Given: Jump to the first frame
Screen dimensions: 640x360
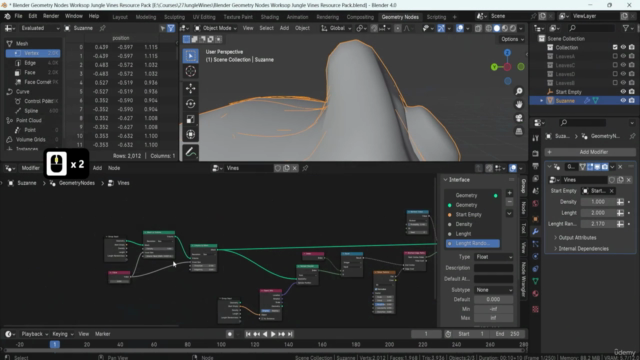Looking at the screenshot, I should click(x=248, y=334).
